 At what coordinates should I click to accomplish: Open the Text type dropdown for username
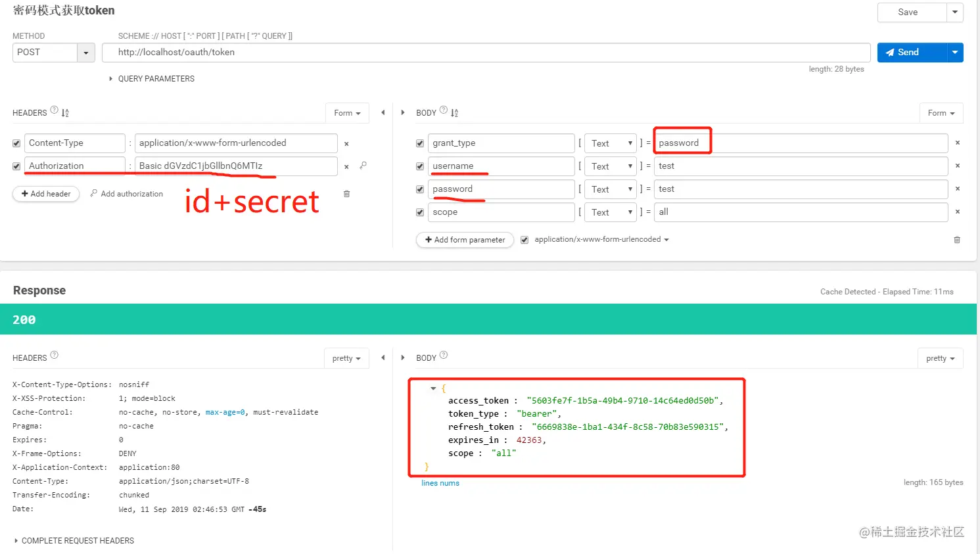tap(611, 166)
